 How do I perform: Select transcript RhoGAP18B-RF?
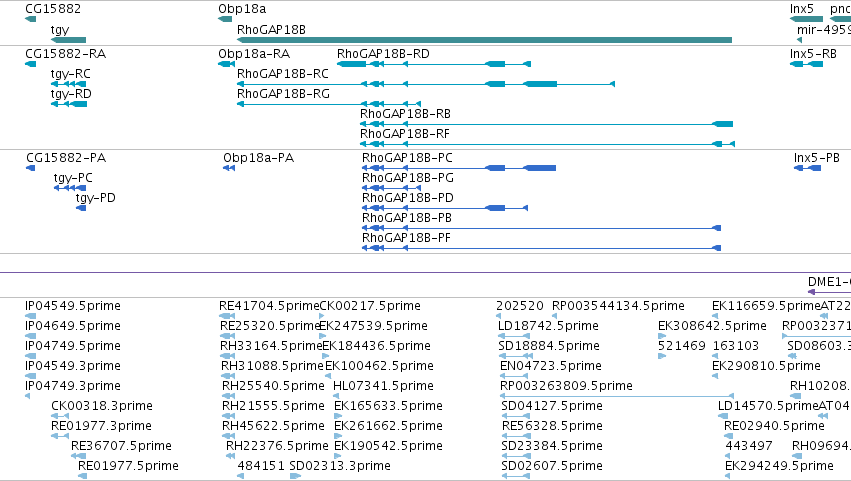coord(548,144)
